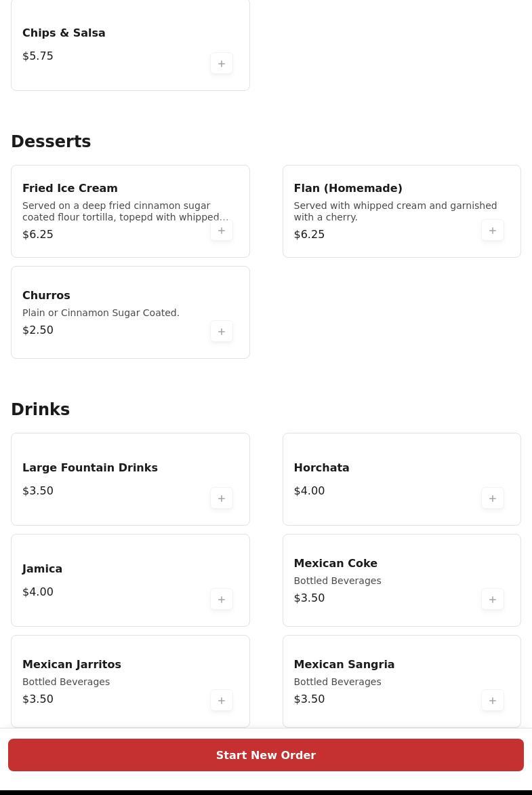Screen dimensions: 532x795
Task: Add Flan (Homemade) with its plus icon
Action: click(493, 230)
